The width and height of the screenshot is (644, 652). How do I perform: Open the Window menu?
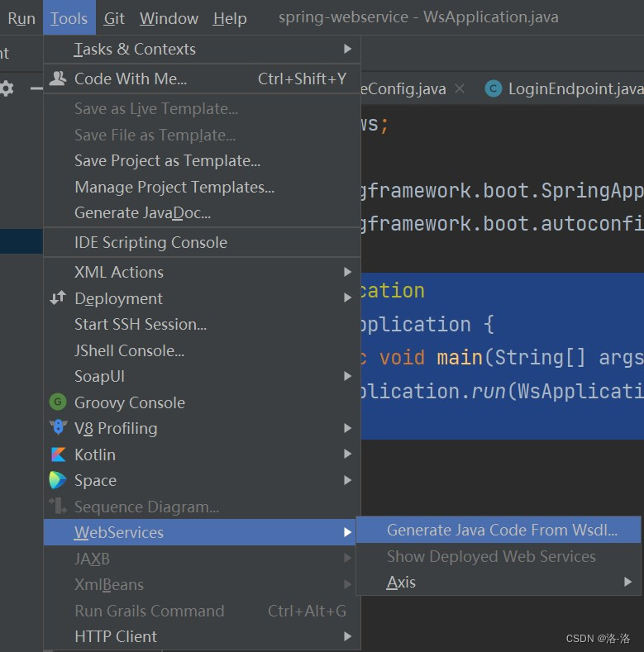point(169,18)
